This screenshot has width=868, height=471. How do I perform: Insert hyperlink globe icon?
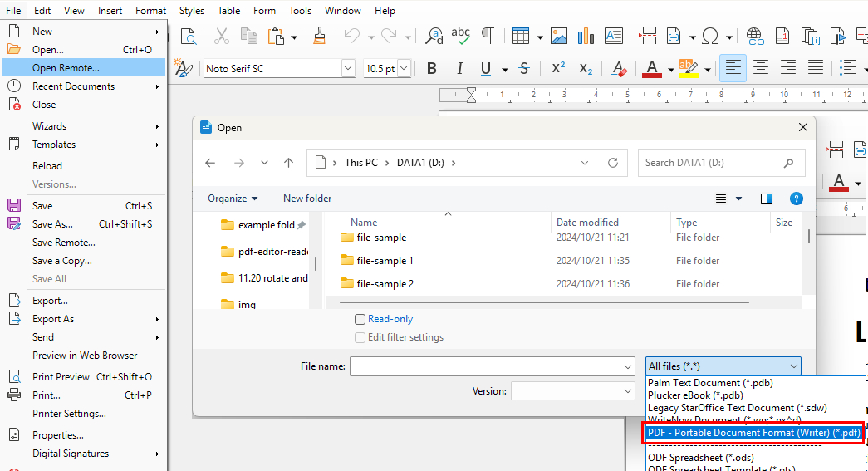(x=754, y=37)
